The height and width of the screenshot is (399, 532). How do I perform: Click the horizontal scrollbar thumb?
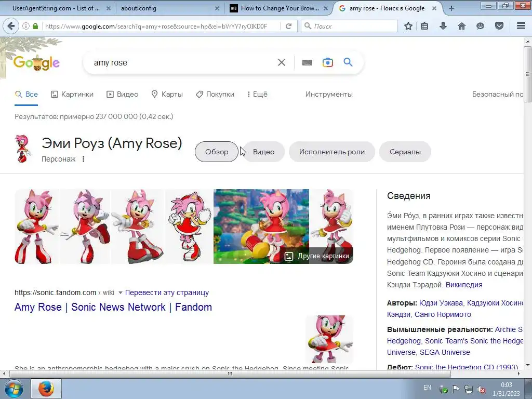(230, 374)
